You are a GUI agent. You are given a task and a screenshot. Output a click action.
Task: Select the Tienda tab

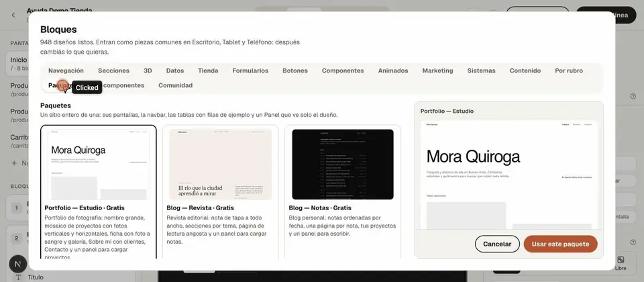208,70
